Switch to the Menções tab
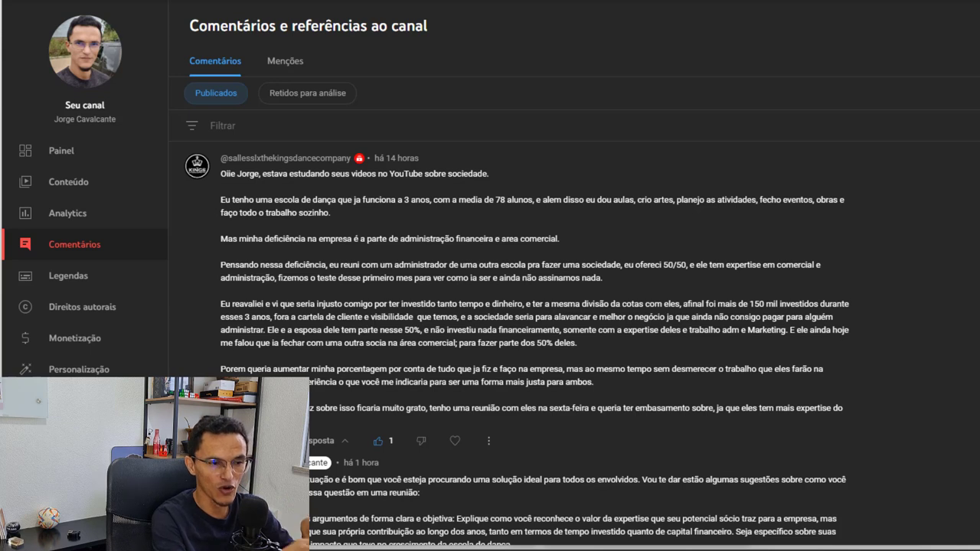This screenshot has height=551, width=980. coord(285,61)
